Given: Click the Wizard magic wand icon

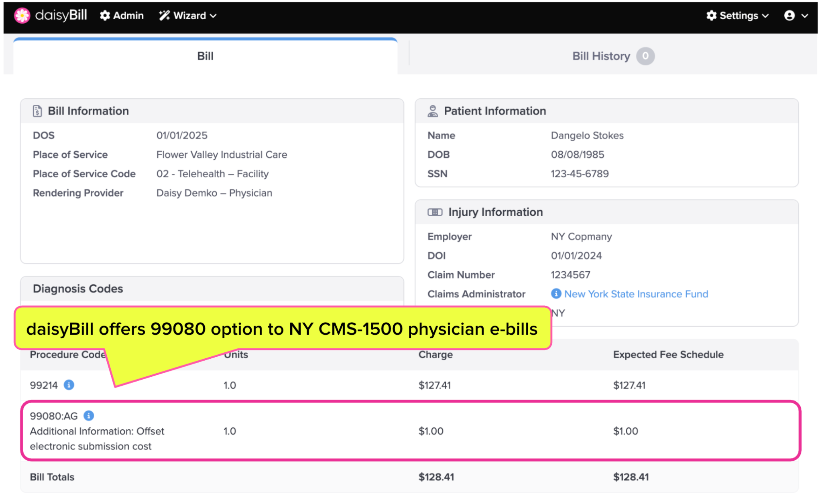Looking at the screenshot, I should pos(164,16).
